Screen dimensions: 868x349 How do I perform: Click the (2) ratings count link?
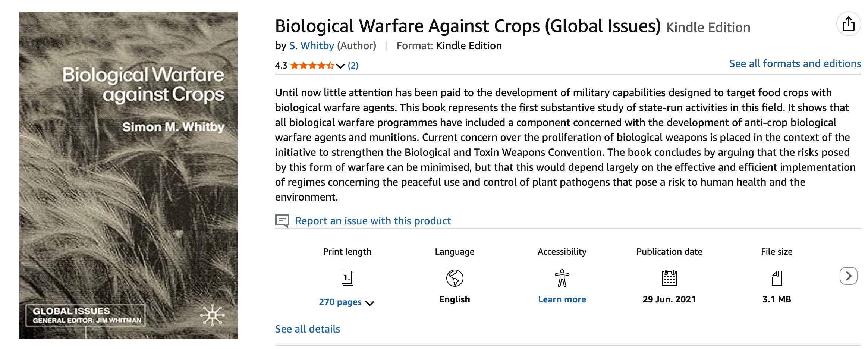352,65
